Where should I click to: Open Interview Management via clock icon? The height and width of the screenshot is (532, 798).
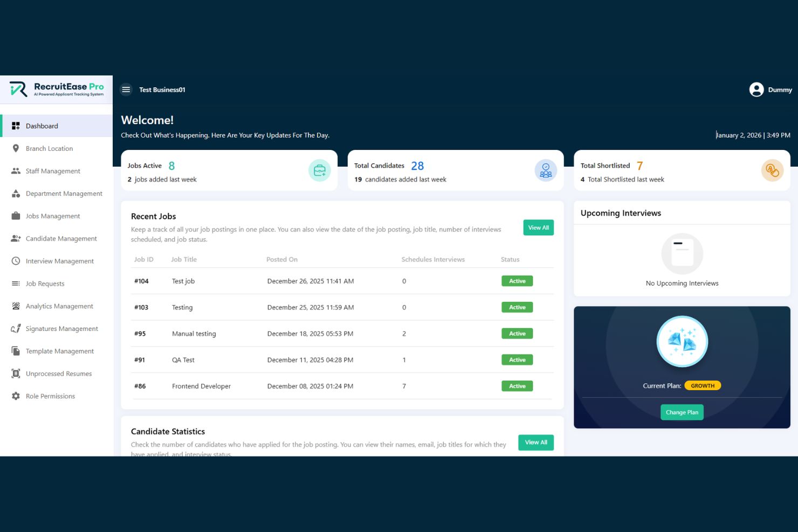[16, 261]
